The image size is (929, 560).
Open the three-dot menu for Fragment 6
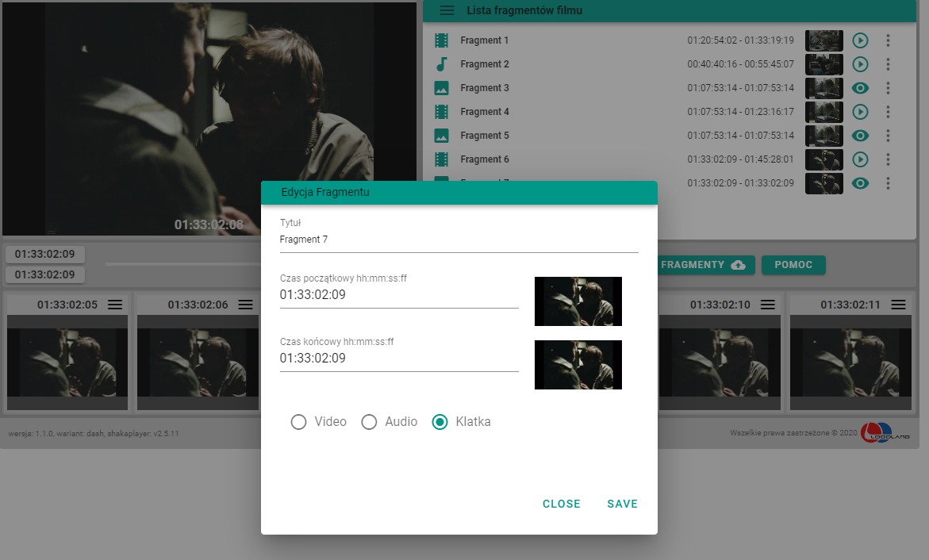[888, 159]
